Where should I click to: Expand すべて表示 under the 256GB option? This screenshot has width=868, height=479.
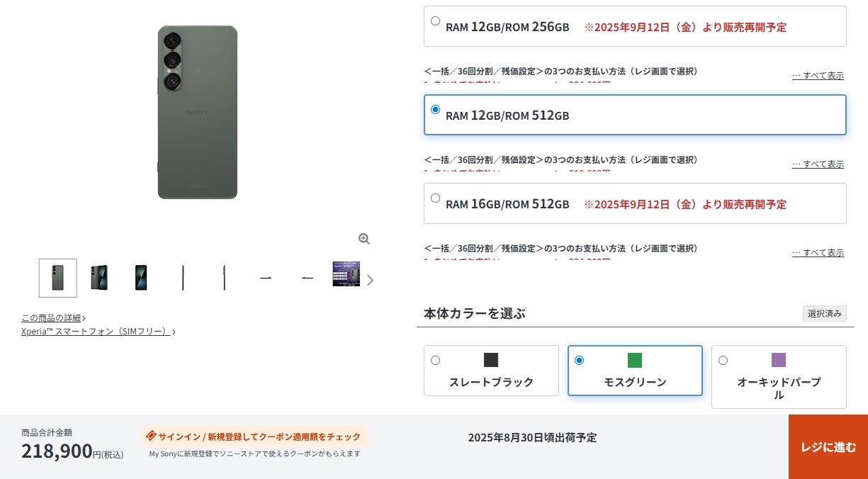(818, 75)
